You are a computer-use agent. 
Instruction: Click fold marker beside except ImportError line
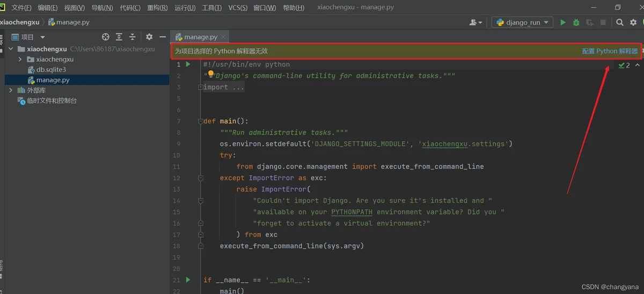coord(201,178)
